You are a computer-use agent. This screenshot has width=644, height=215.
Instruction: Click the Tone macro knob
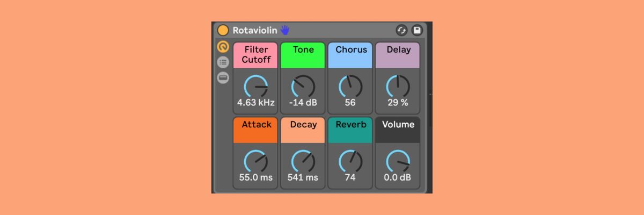[303, 86]
